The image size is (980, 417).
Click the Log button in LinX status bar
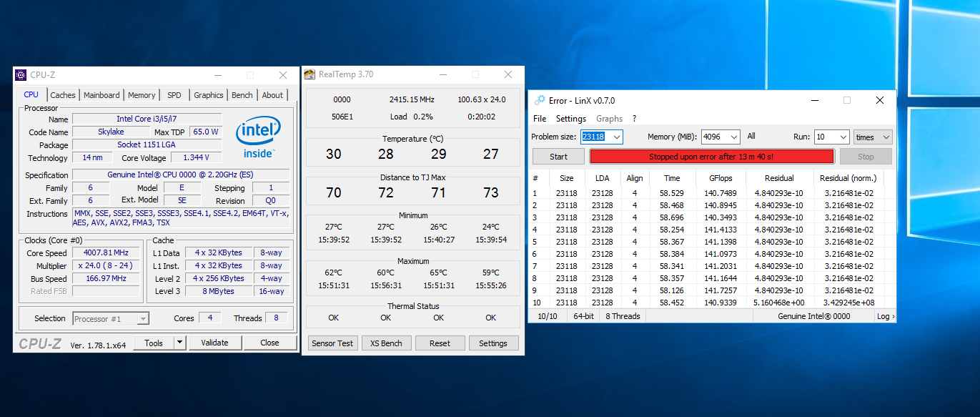885,316
